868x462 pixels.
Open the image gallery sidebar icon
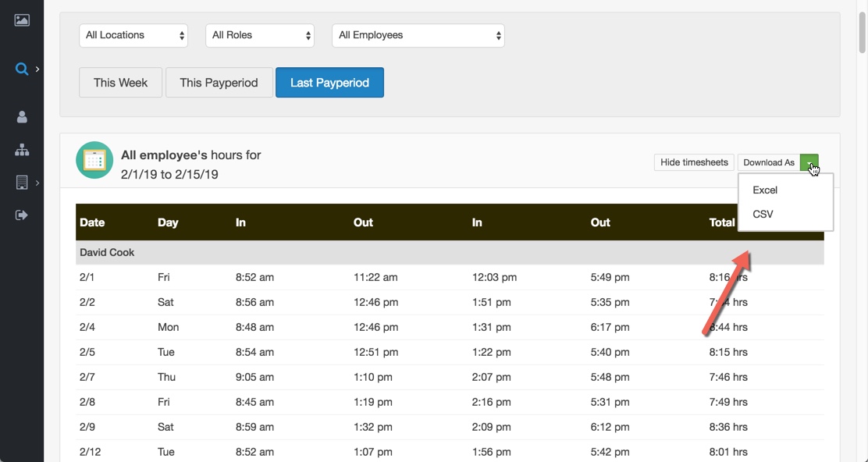(22, 21)
